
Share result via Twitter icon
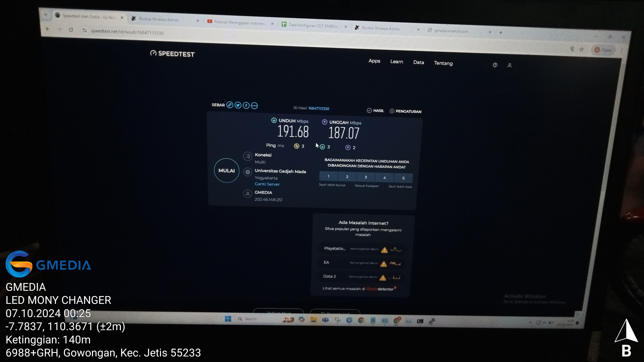coord(238,105)
